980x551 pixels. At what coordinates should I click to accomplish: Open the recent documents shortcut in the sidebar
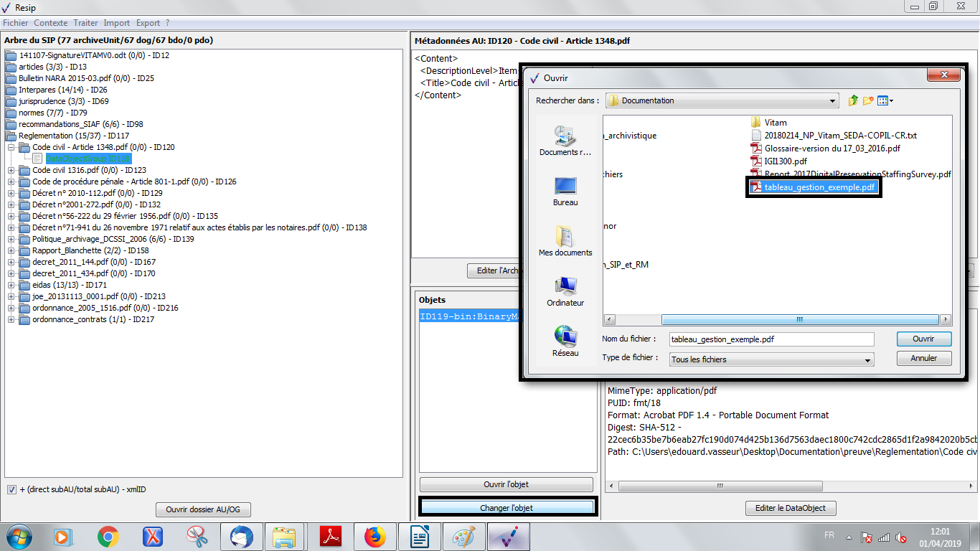[x=565, y=141]
